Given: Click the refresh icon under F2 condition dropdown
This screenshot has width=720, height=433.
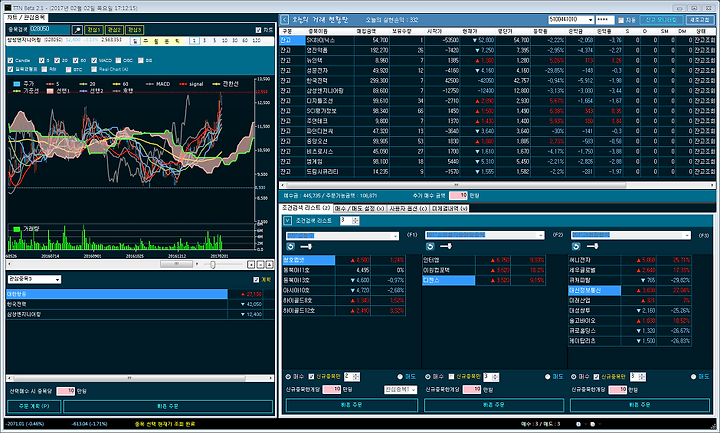Looking at the screenshot, I should tap(430, 247).
